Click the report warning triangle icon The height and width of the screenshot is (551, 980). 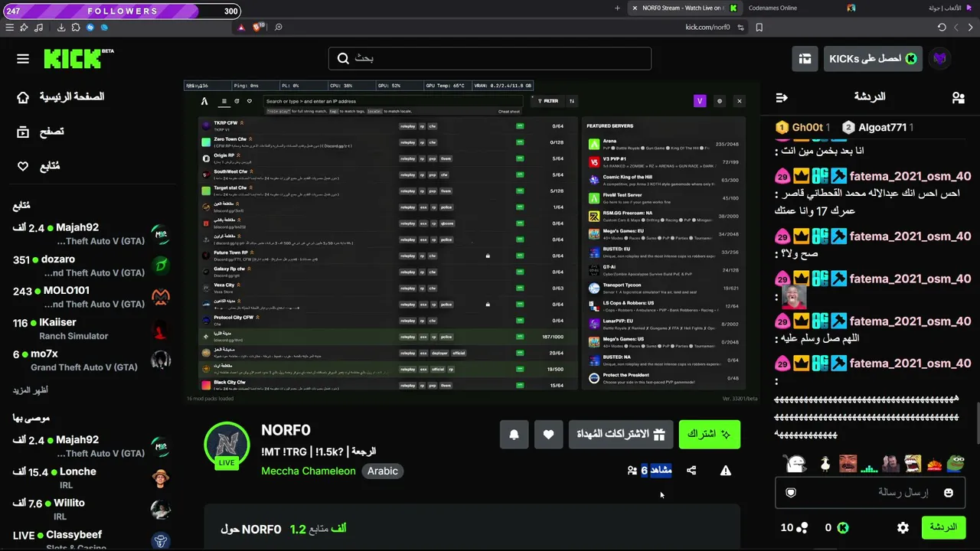click(726, 471)
